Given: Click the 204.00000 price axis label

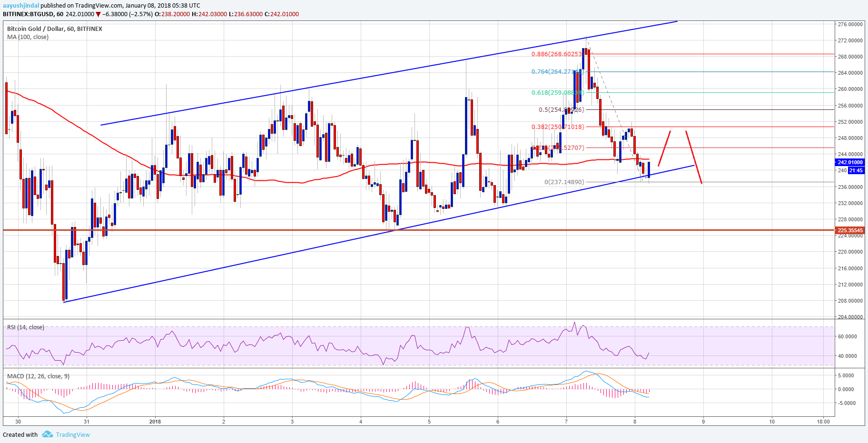Looking at the screenshot, I should [850, 317].
